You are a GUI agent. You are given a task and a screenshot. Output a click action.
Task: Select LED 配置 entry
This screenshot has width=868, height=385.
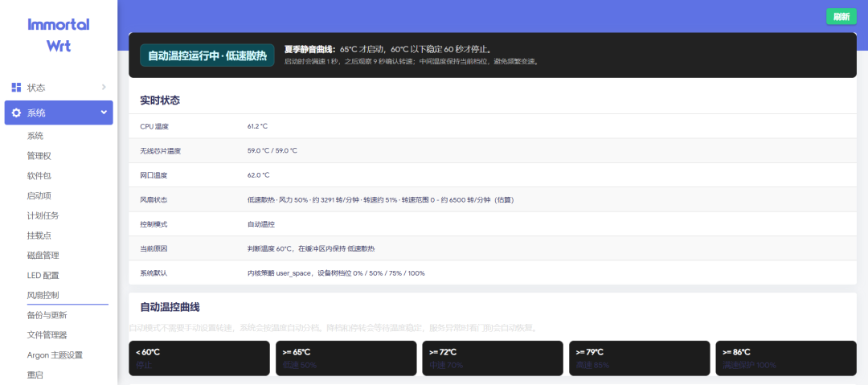[x=43, y=276]
